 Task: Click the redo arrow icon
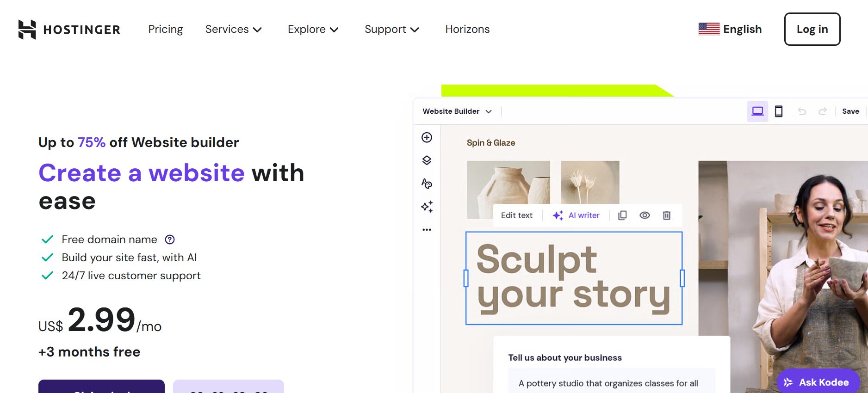coord(823,111)
